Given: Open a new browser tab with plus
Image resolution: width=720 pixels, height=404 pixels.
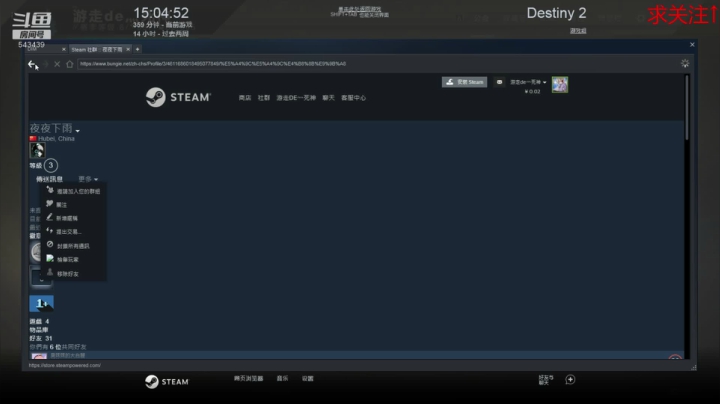Looking at the screenshot, I should (x=137, y=49).
